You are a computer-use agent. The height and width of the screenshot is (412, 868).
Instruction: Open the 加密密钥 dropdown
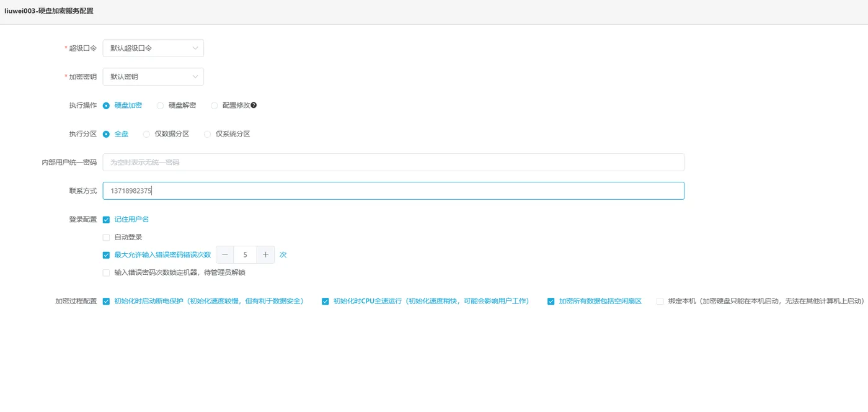pyautogui.click(x=153, y=76)
